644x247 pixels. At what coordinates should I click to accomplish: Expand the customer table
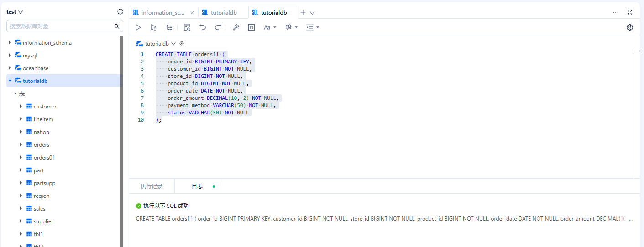(21, 106)
